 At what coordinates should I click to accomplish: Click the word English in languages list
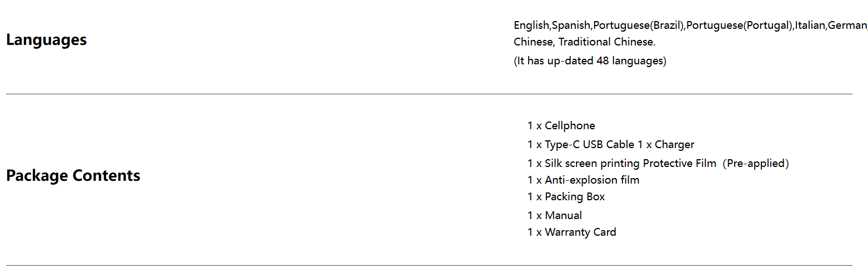point(531,26)
